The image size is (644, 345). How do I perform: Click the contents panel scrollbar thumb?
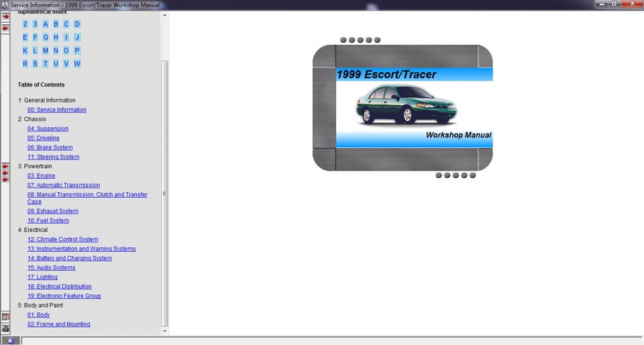coord(165,194)
